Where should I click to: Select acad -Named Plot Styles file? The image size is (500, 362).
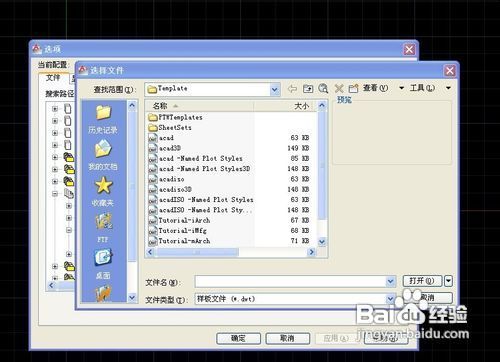195,159
